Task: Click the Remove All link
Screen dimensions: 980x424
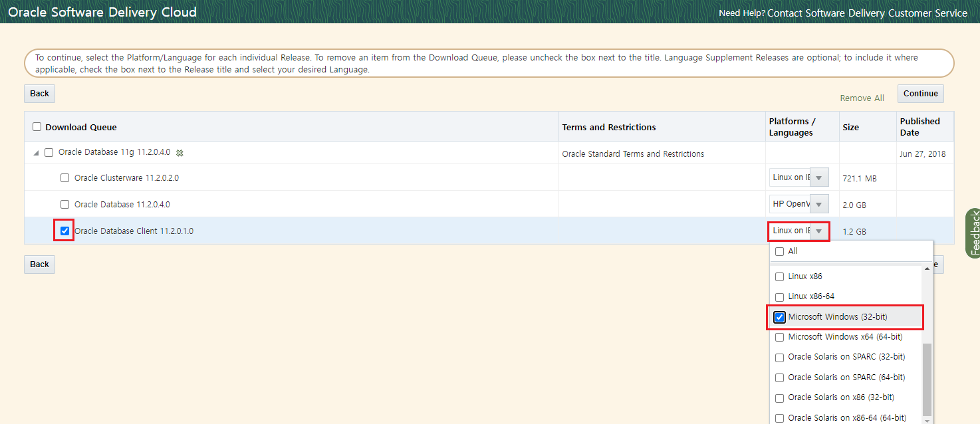Action: tap(862, 98)
